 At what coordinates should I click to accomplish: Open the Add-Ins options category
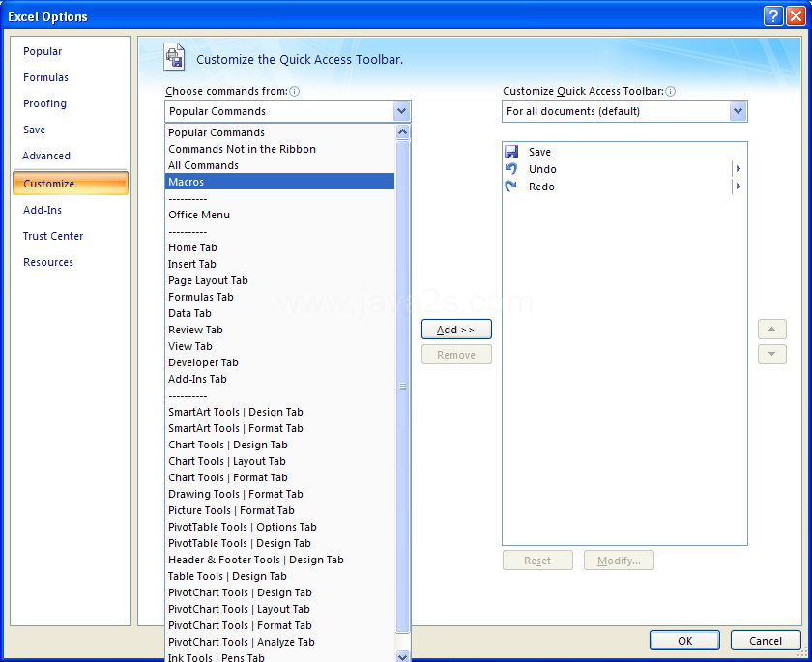pyautogui.click(x=43, y=210)
